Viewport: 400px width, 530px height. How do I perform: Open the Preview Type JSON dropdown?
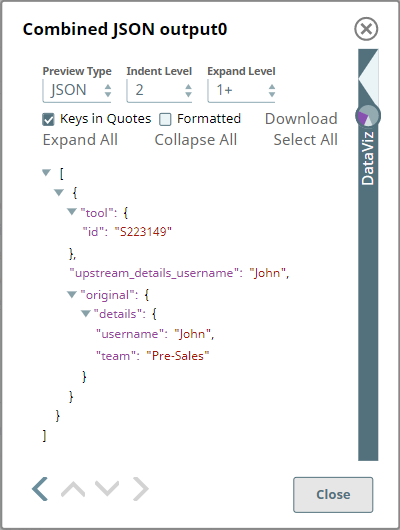[77, 90]
